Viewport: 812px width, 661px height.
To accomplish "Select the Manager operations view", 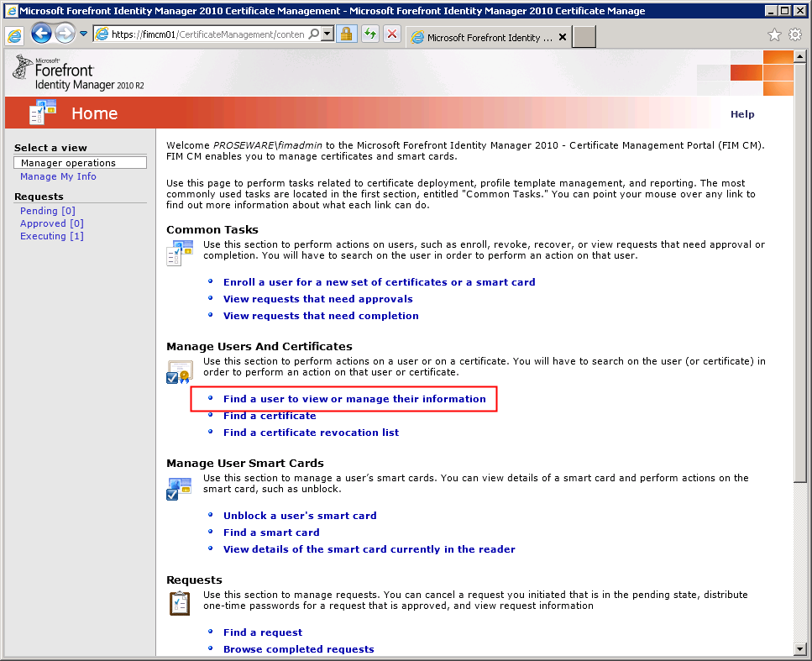I will point(81,163).
